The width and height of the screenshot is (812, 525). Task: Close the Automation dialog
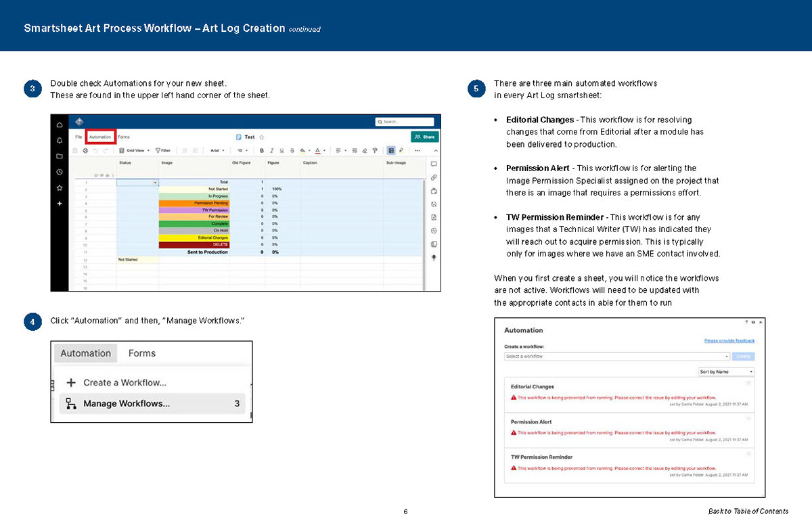(x=761, y=322)
